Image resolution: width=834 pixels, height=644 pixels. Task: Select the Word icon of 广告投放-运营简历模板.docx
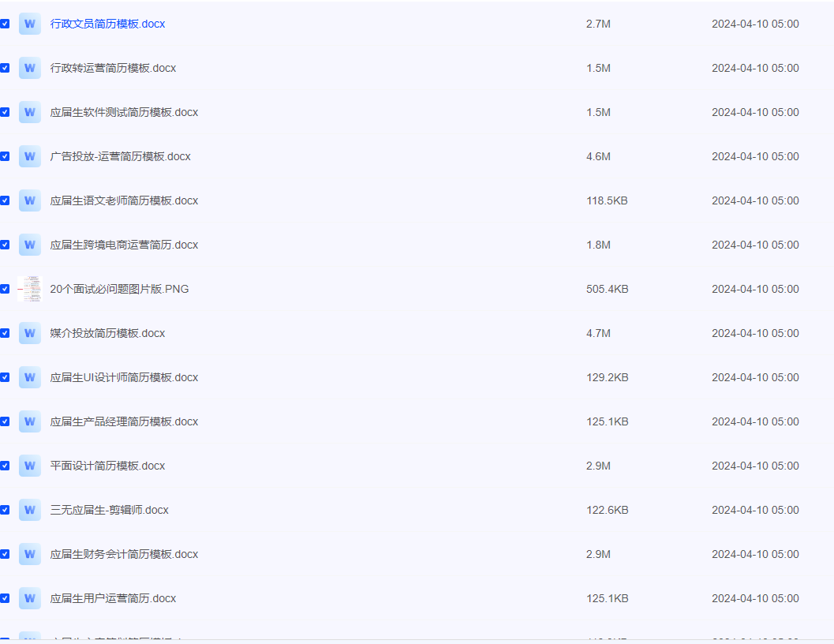pos(30,156)
